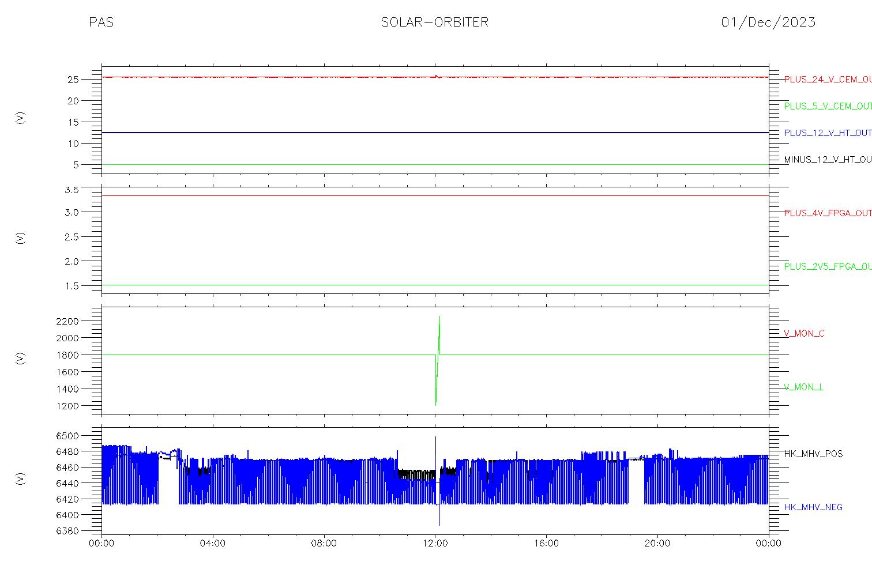872x588 pixels.
Task: Click the 6440 tick label
Action: click(x=67, y=483)
